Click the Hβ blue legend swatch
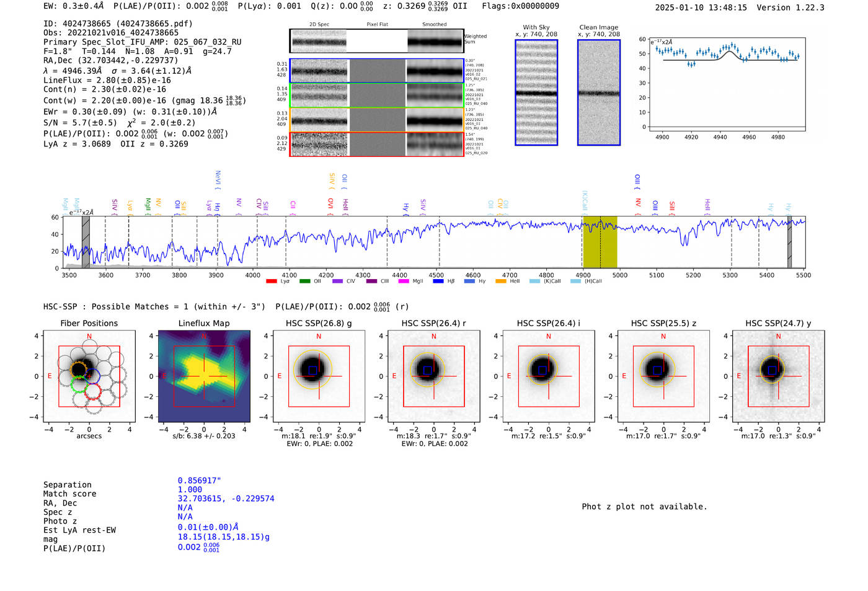The image size is (868, 591). click(x=438, y=282)
